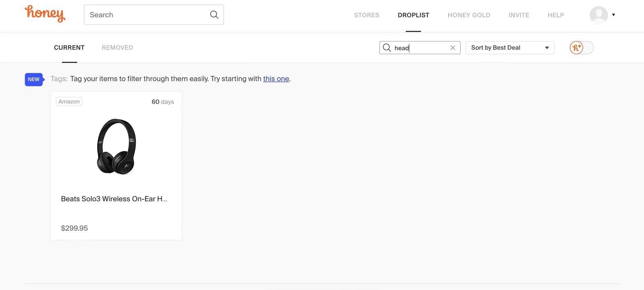Click the Honey logo
The width and height of the screenshot is (644, 290).
click(x=45, y=14)
